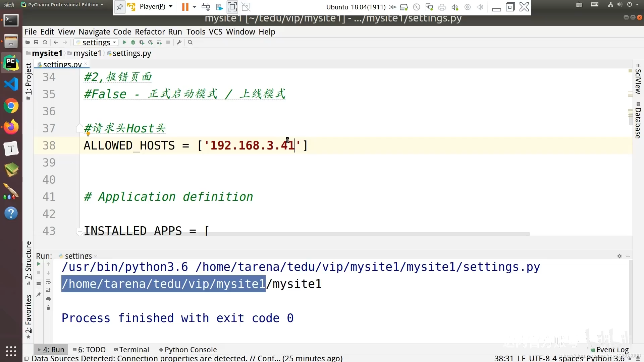Click the Debug bug icon
Image resolution: width=644 pixels, height=362 pixels.
[133, 42]
